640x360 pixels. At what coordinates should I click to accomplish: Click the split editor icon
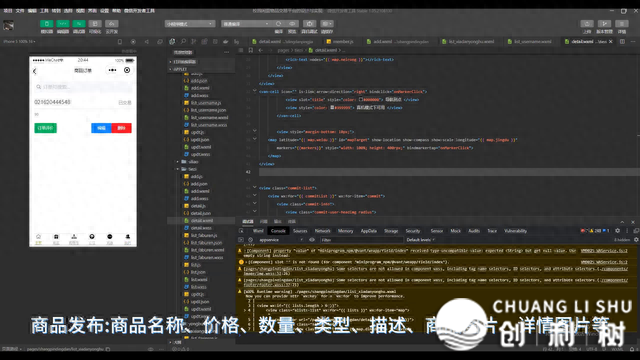pos(622,42)
